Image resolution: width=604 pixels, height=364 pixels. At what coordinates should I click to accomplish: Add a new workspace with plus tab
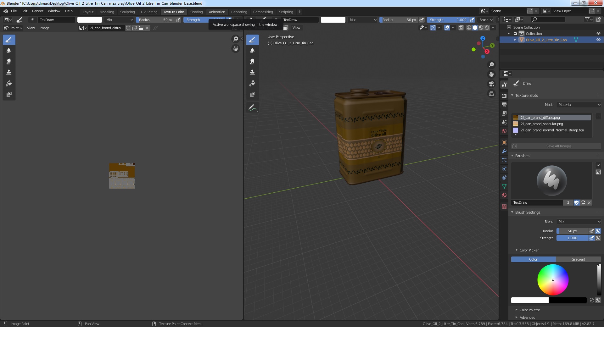pyautogui.click(x=299, y=12)
